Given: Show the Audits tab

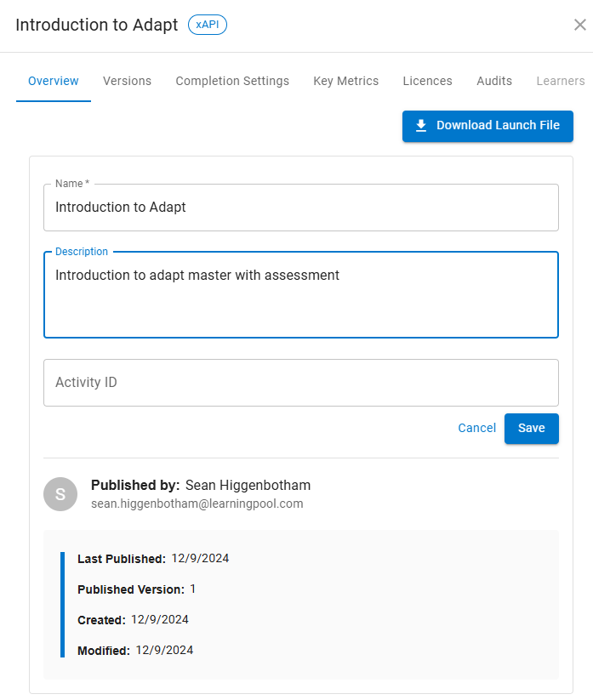Looking at the screenshot, I should click(494, 81).
